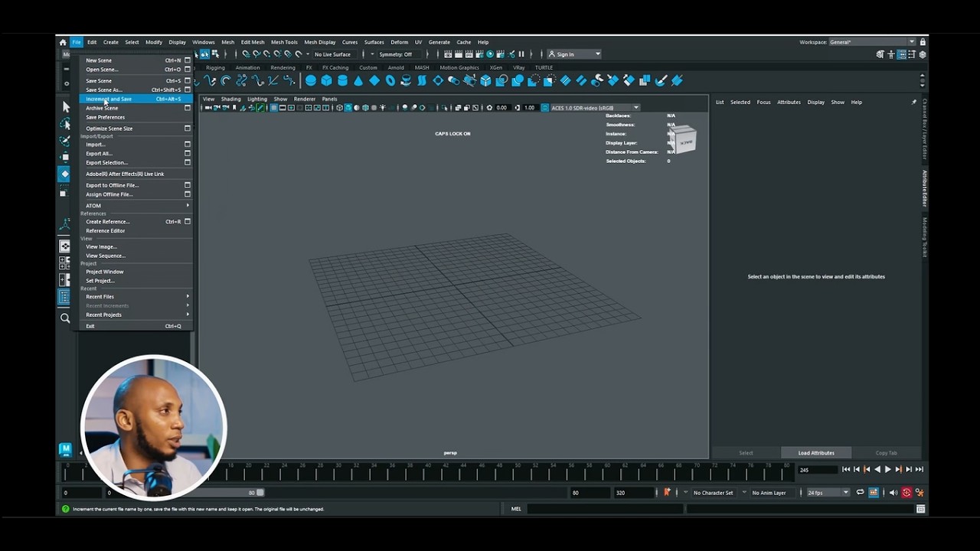Select the polygon torus shelf icon
980x551 pixels.
pos(390,80)
